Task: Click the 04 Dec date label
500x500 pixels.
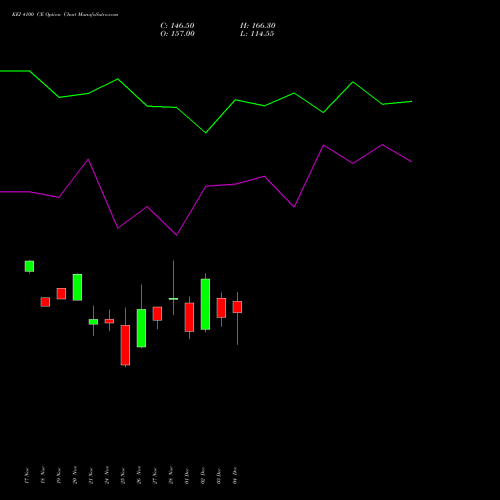Action: (x=235, y=475)
